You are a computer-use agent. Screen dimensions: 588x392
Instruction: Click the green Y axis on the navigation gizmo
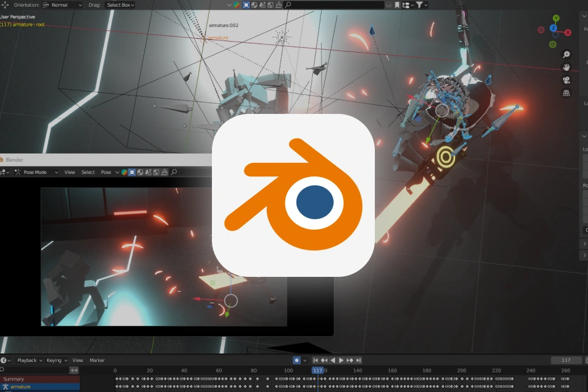(556, 18)
